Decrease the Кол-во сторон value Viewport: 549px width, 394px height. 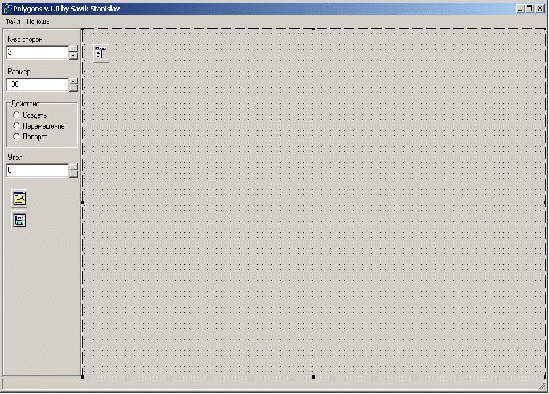(73, 56)
